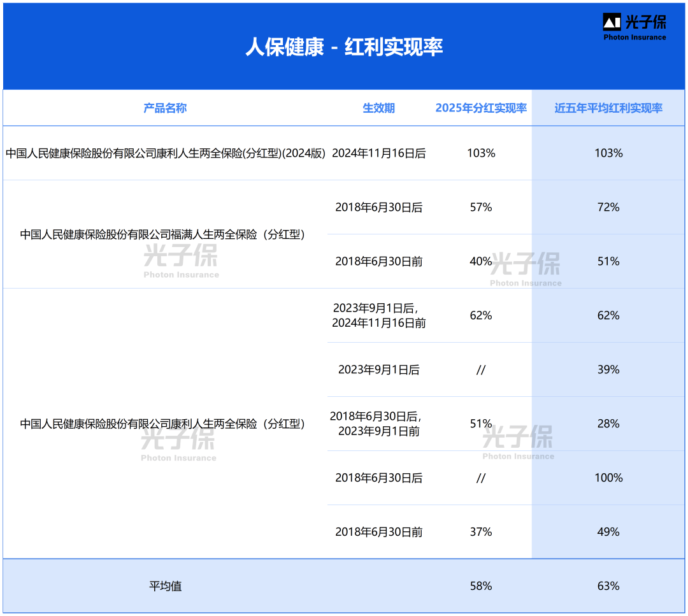Click the 51% five-year average beside 40%

pyautogui.click(x=608, y=261)
